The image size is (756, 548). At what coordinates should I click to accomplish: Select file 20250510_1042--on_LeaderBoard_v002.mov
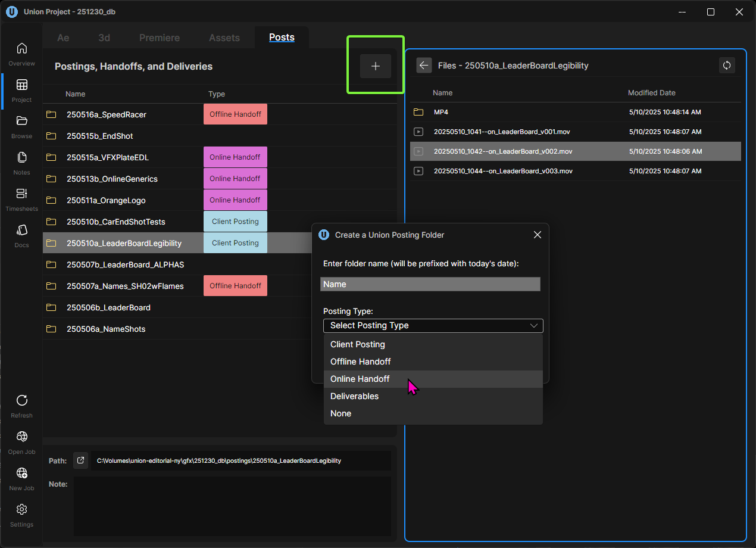(x=576, y=151)
